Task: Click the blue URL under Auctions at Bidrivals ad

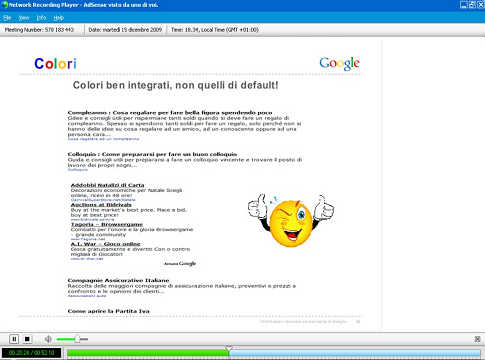Action: tap(92, 219)
